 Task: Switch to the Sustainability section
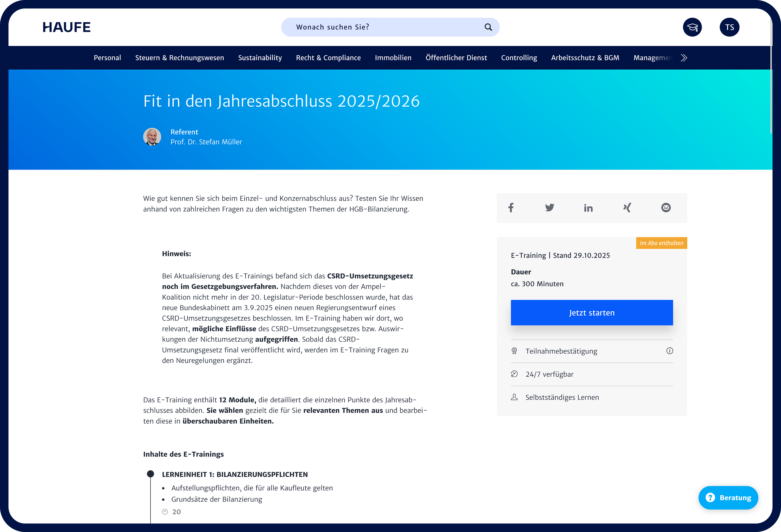pos(260,57)
